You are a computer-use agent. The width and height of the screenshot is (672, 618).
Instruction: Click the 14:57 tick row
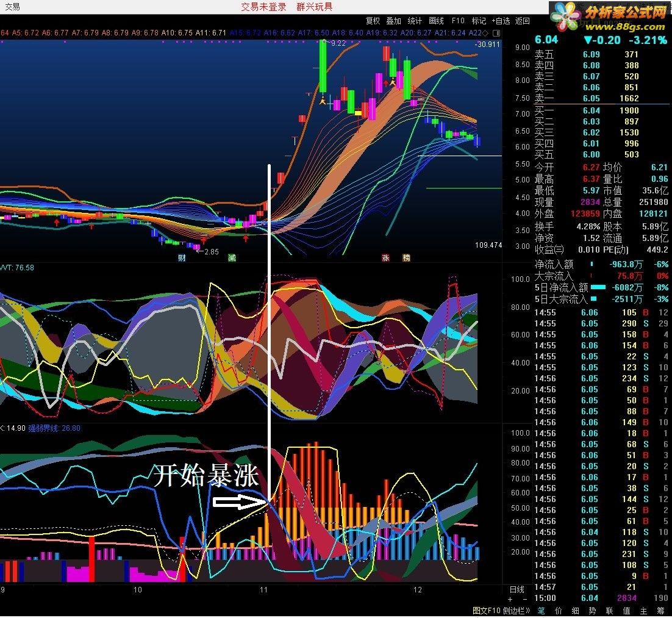point(601,587)
